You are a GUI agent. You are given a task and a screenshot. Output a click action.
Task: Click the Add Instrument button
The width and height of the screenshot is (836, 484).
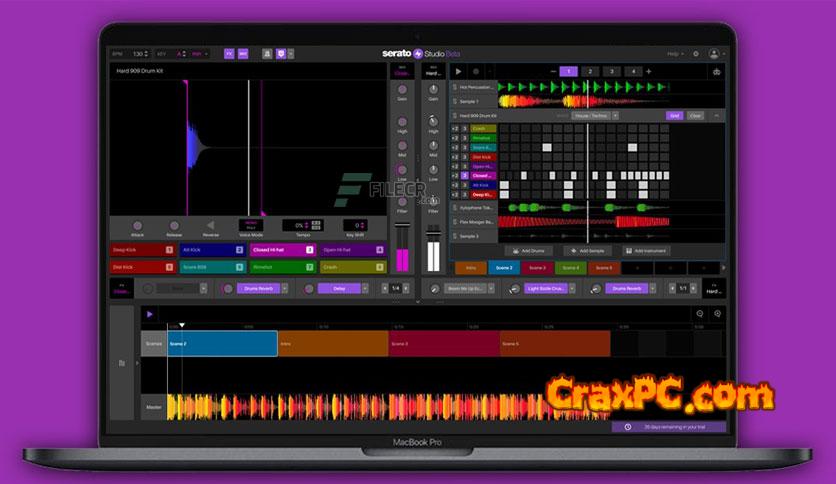pos(645,251)
